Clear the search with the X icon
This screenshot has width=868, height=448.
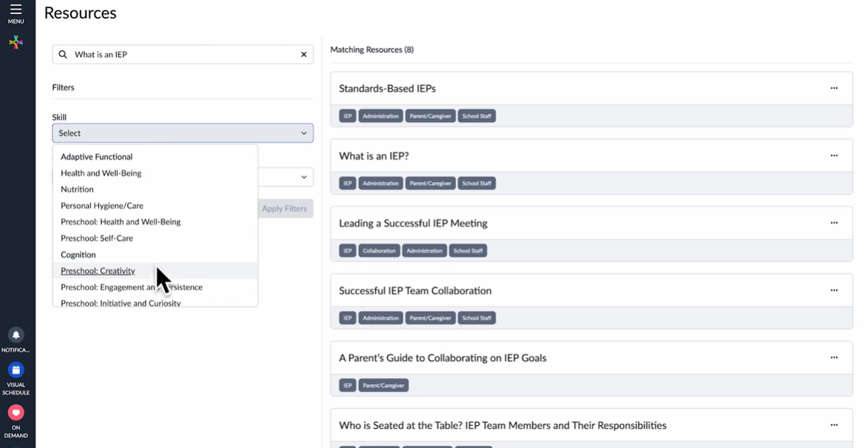pos(303,55)
